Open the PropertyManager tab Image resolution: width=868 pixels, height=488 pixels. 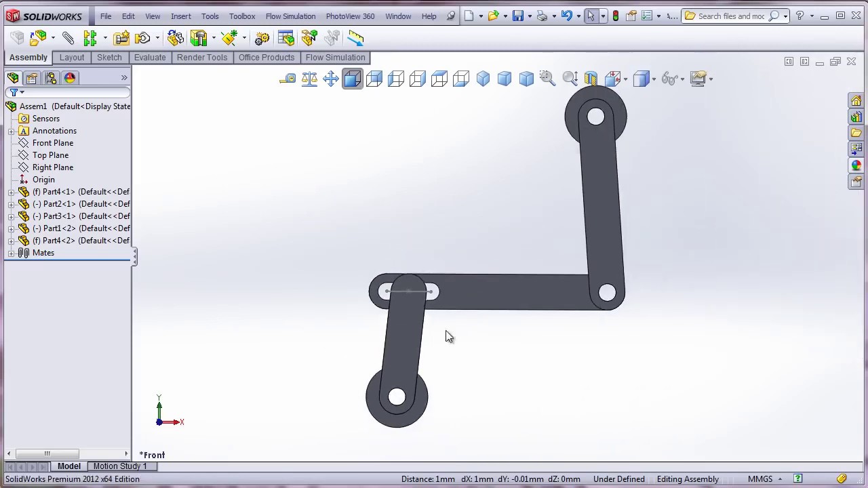click(x=32, y=78)
